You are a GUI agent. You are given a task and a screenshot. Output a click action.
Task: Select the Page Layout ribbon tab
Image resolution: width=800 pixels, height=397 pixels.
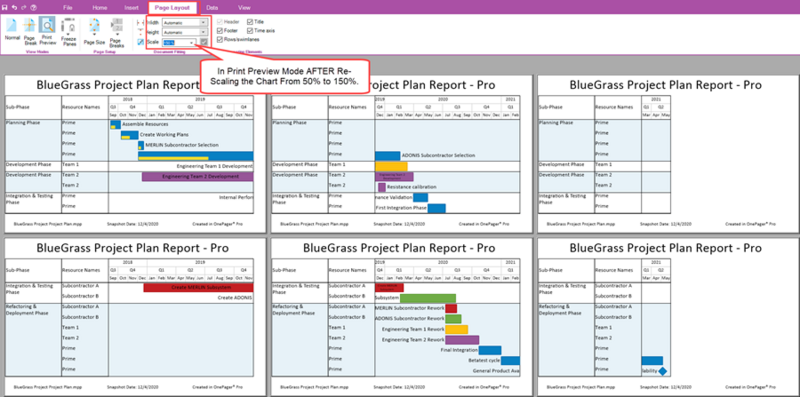coord(173,8)
